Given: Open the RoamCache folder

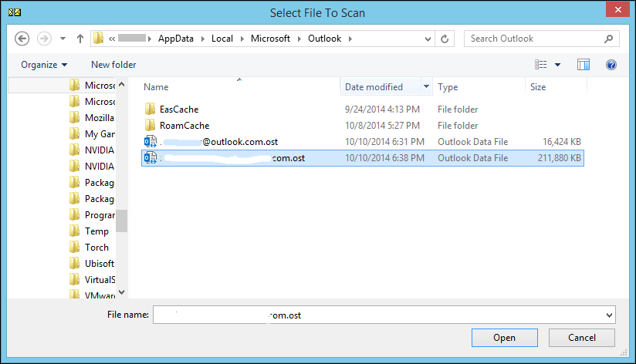Looking at the screenshot, I should (184, 126).
